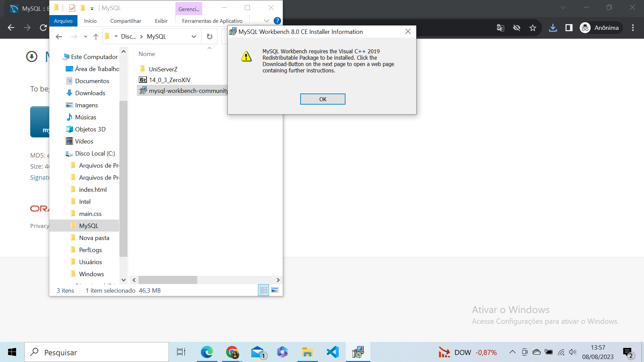Viewport: 644px width, 362px height.
Task: Go back in File Explorer
Action: 59,37
